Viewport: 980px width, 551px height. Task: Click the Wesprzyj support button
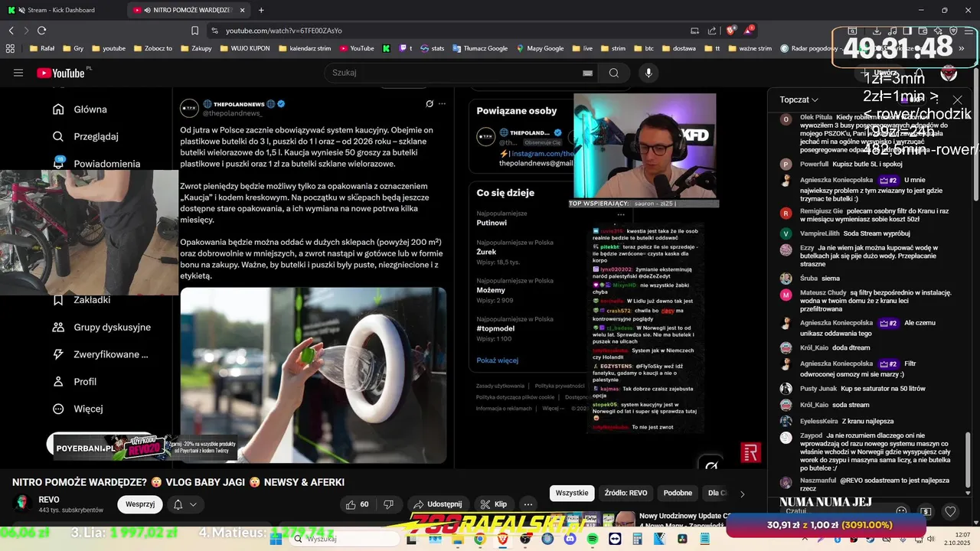coord(140,504)
